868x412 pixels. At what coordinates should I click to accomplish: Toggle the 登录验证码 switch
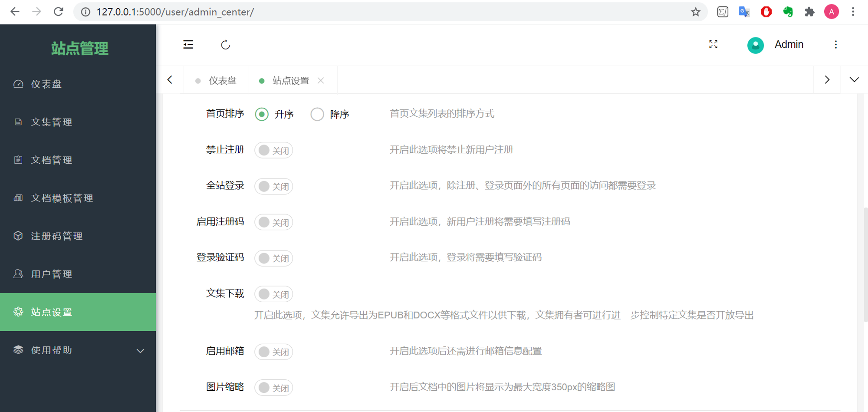[274, 258]
